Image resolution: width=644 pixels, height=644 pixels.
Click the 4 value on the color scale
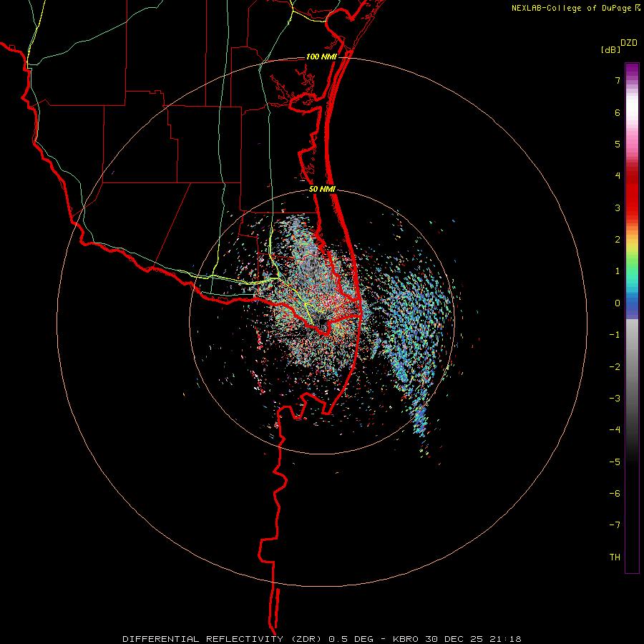618,176
